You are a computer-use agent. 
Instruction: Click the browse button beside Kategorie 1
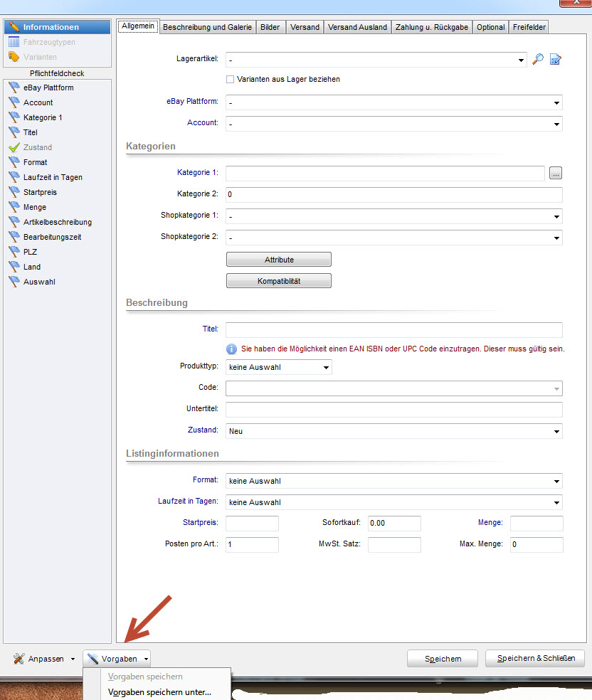[x=556, y=173]
